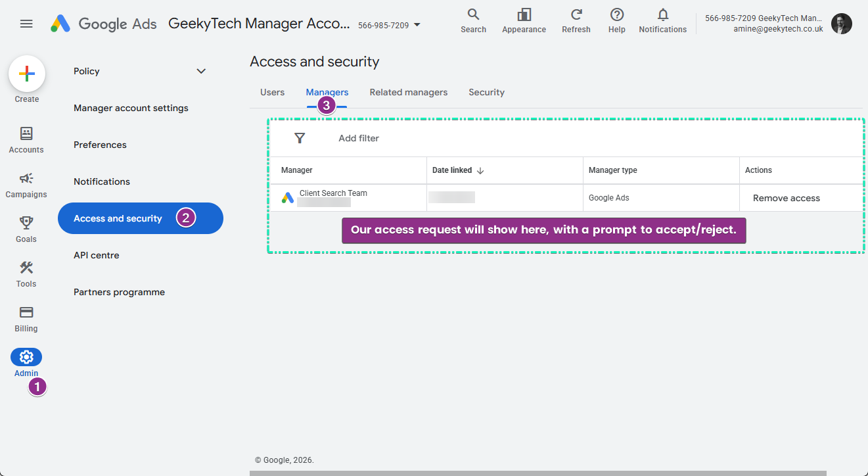This screenshot has width=868, height=476.
Task: Open the hamburger main menu
Action: [26, 24]
